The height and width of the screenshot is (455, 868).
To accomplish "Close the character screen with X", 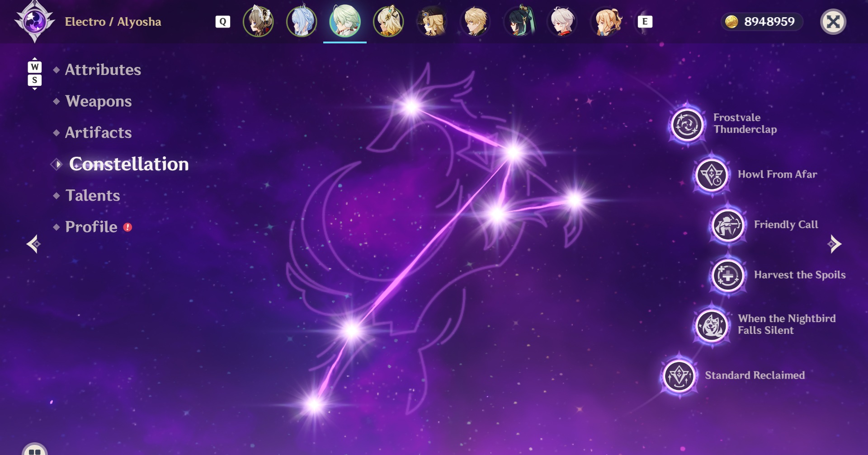I will tap(833, 22).
